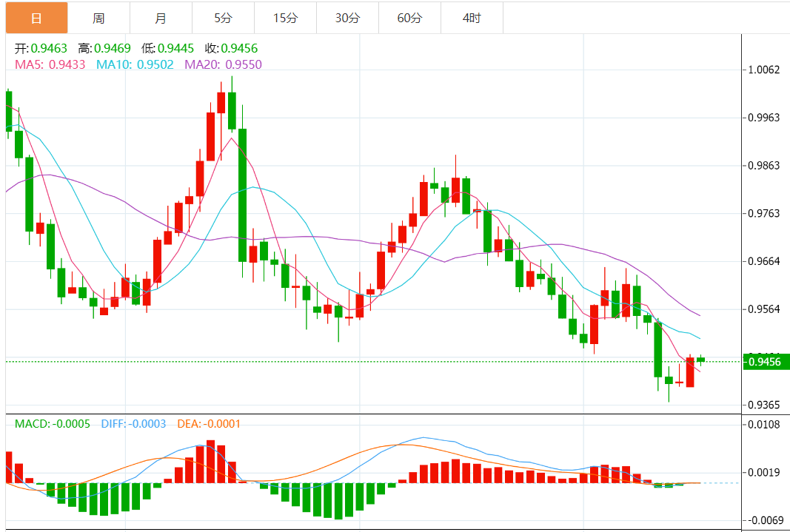Click the closing price 收:0.9456 value

231,49
